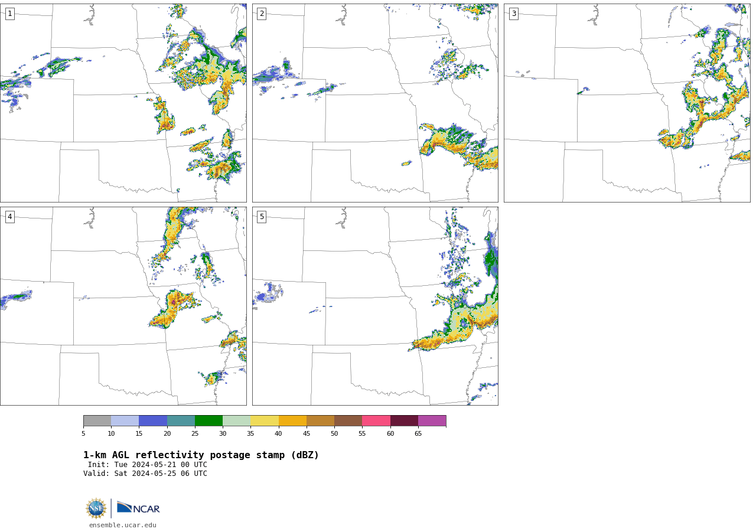Click the purple 65+ dBZ swatch
The image size is (756, 532).
pyautogui.click(x=432, y=421)
